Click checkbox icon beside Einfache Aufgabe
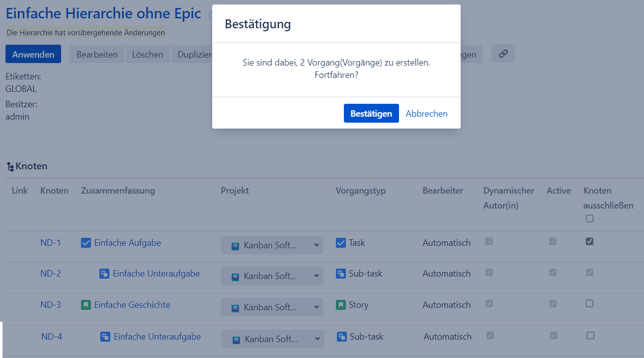Viewport: 644px width, 358px height. pyautogui.click(x=86, y=243)
